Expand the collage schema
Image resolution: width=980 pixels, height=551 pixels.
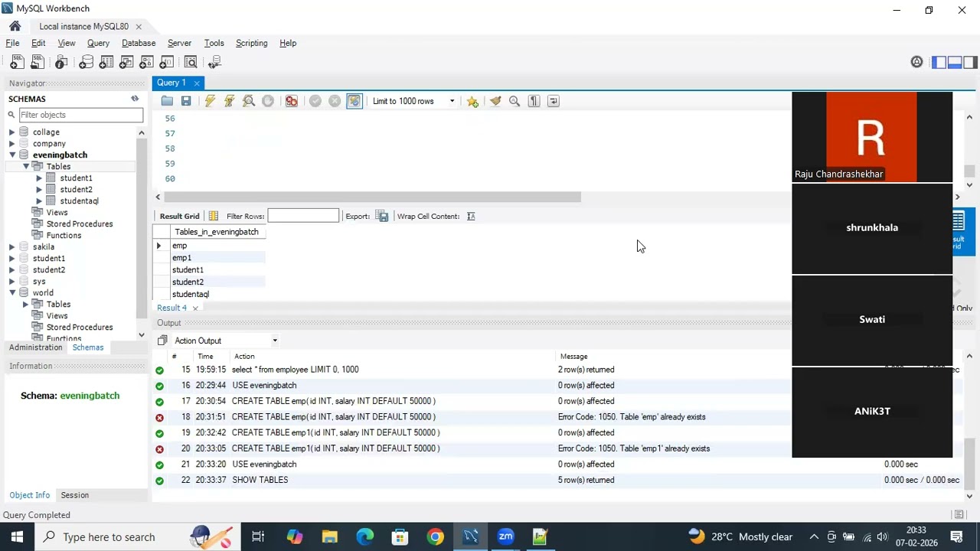pyautogui.click(x=12, y=132)
